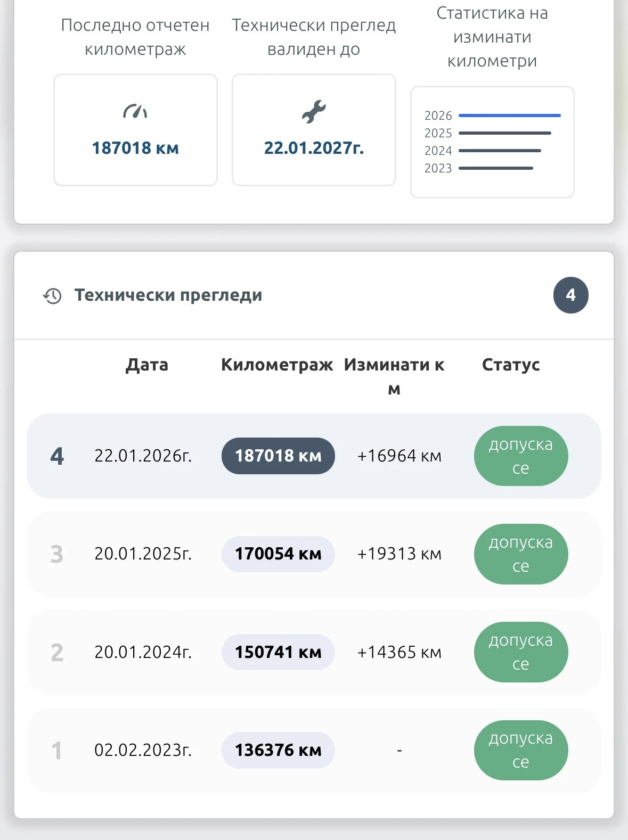Click the допуска се status for 22.01.2026
The image size is (628, 840).
point(520,456)
